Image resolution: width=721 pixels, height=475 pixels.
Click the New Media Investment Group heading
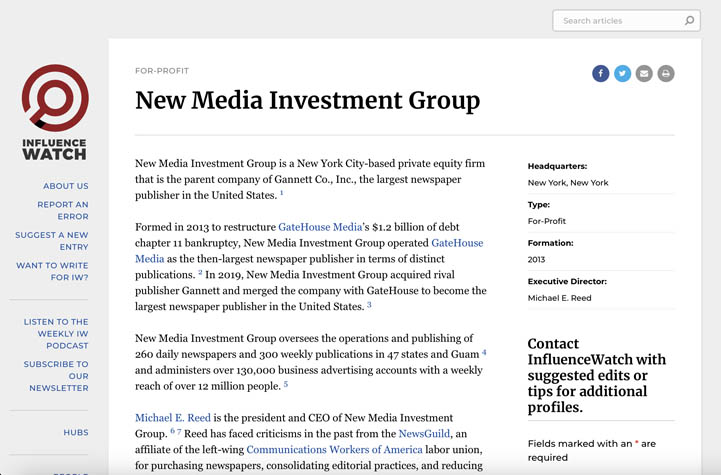point(308,101)
